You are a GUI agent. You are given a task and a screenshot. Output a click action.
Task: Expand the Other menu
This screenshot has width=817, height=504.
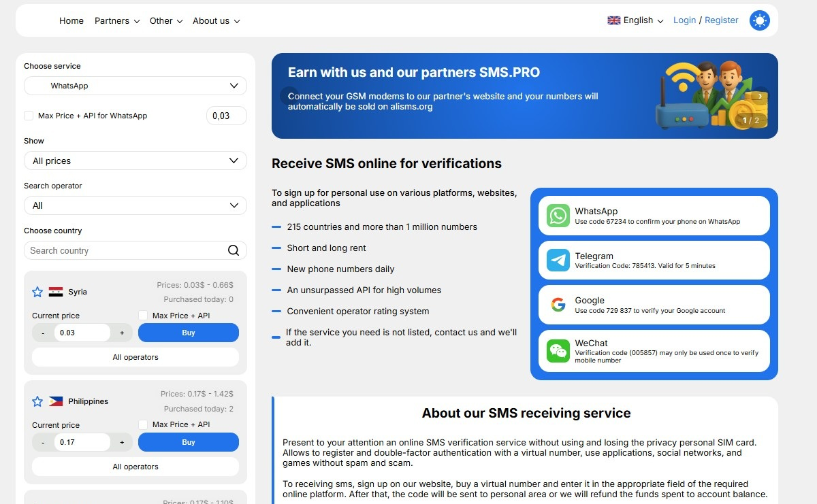pyautogui.click(x=166, y=21)
